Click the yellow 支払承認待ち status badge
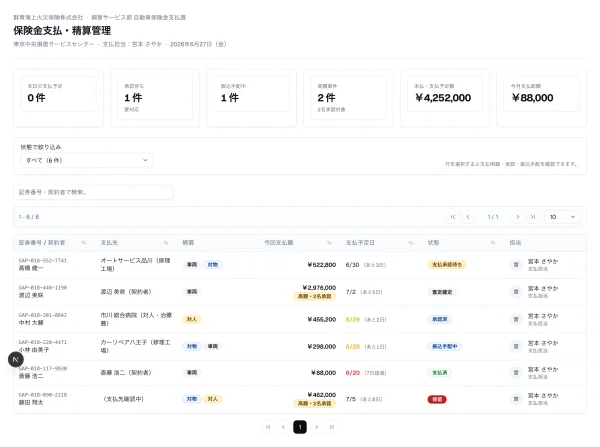 tap(447, 265)
